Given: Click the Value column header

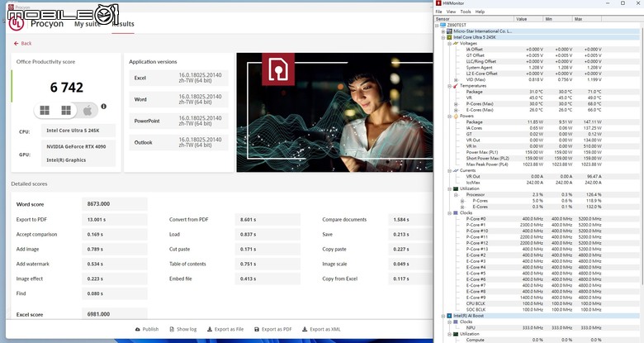Looking at the screenshot, I should 528,19.
